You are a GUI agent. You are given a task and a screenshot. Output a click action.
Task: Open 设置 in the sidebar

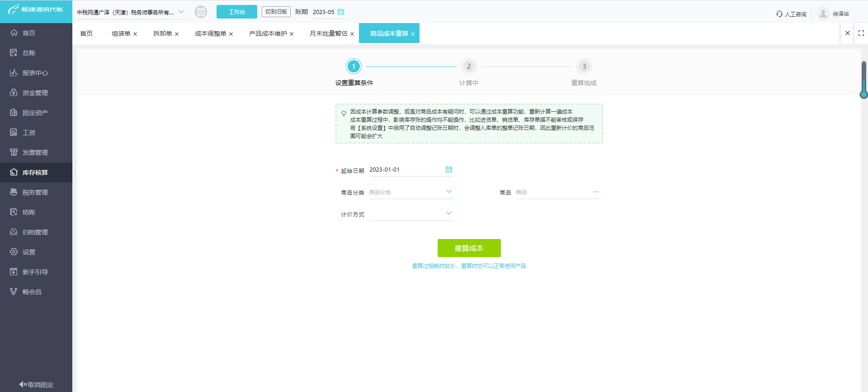[x=36, y=252]
